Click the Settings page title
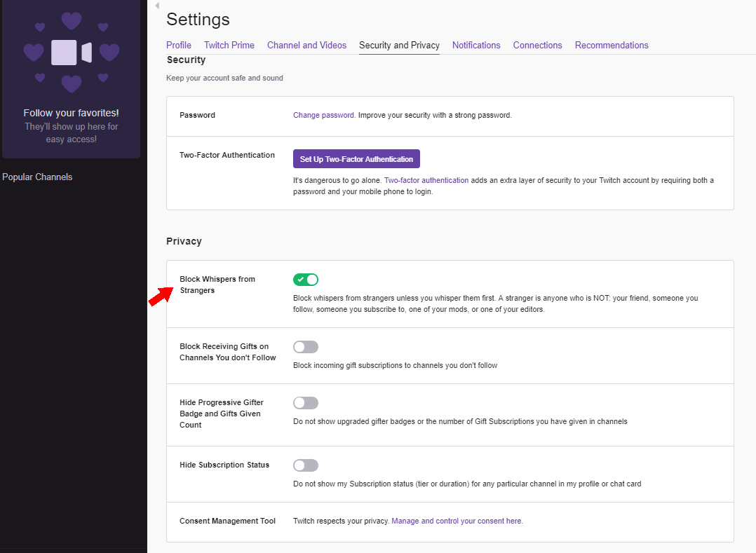Viewport: 756px width, 553px height. click(198, 19)
